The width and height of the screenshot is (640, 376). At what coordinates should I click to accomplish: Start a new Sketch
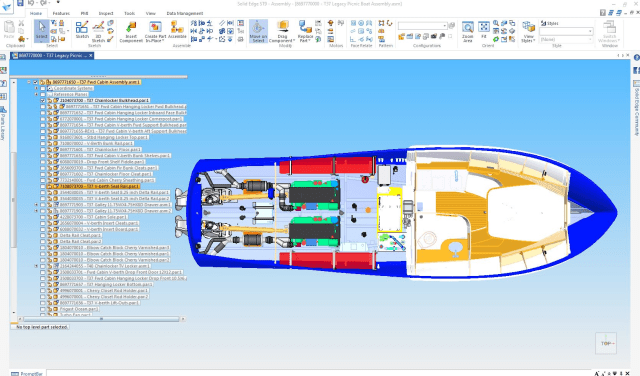pyautogui.click(x=82, y=30)
